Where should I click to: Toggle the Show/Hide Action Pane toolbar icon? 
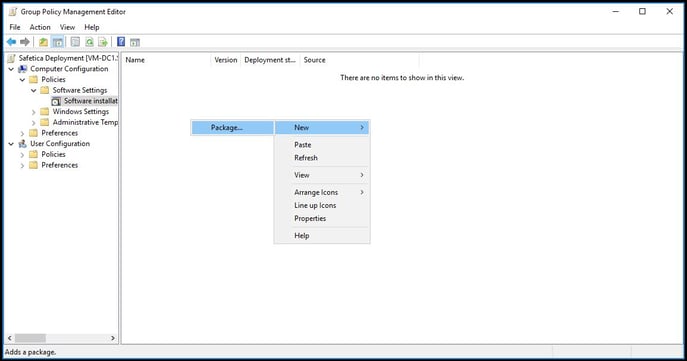click(x=135, y=42)
